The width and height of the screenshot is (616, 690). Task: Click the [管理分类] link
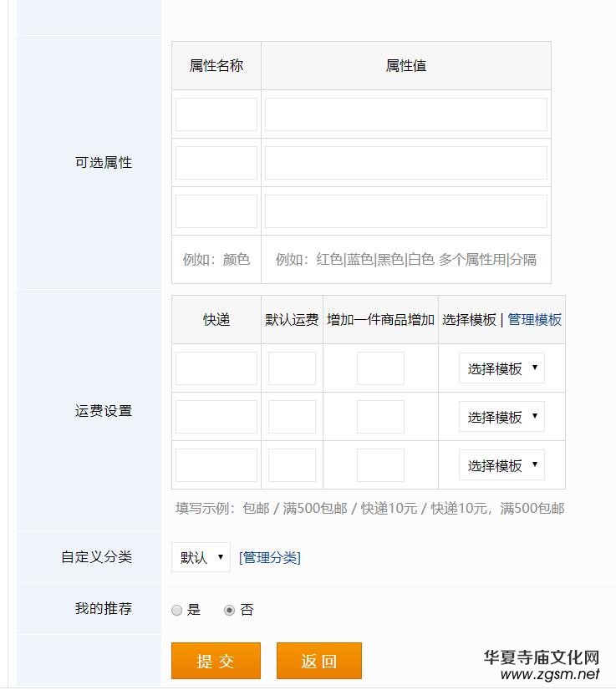pos(270,557)
